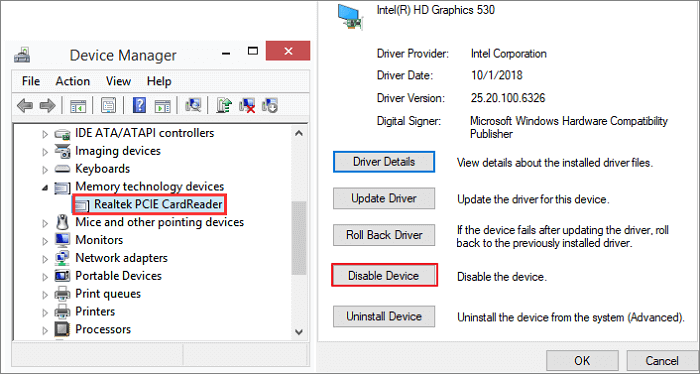
Task: Click the mouse icon beside pointing devices
Action: 62,222
